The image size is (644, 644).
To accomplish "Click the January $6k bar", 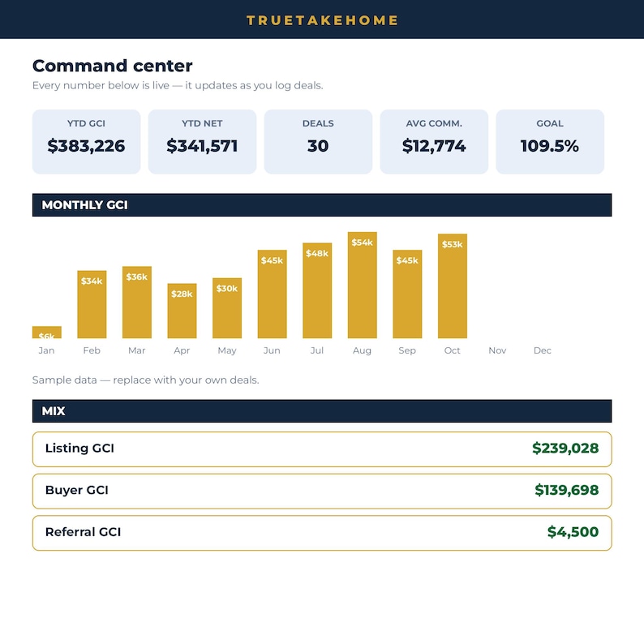I will (47, 333).
